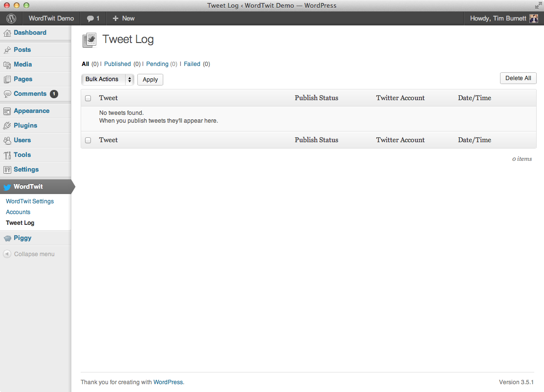The height and width of the screenshot is (392, 544).
Task: Open the Bulk Actions dropdown
Action: tap(108, 80)
